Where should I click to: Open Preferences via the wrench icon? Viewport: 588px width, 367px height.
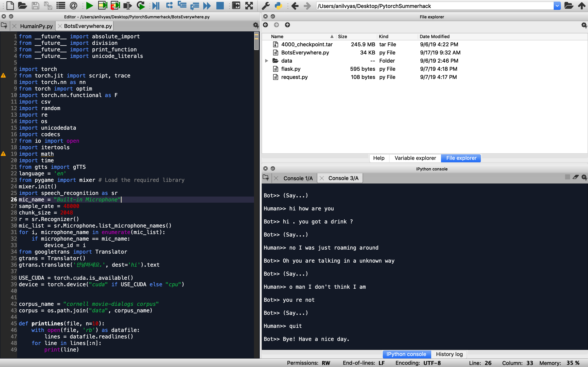coord(265,6)
